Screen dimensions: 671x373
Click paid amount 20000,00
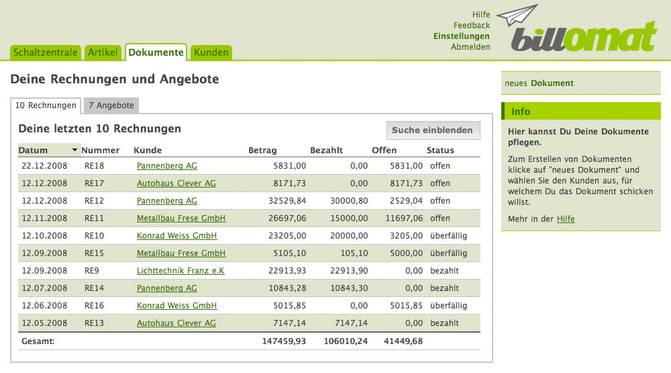coord(349,236)
